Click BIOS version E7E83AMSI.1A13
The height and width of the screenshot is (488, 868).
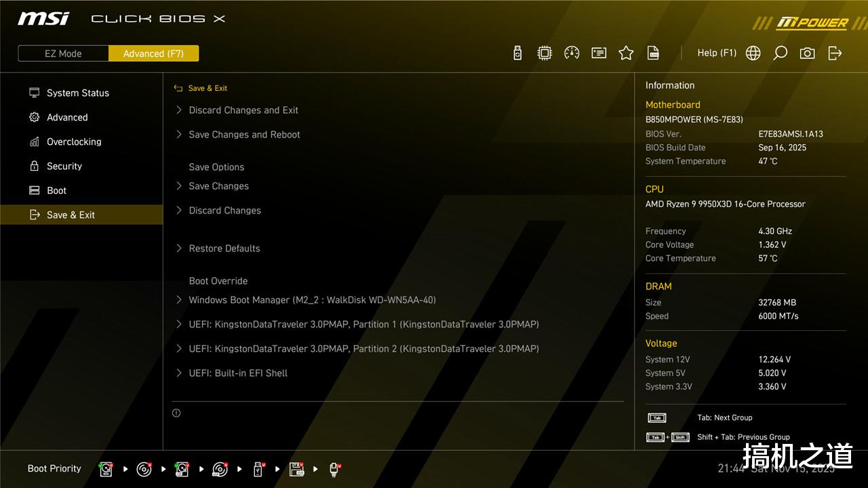[x=791, y=134]
